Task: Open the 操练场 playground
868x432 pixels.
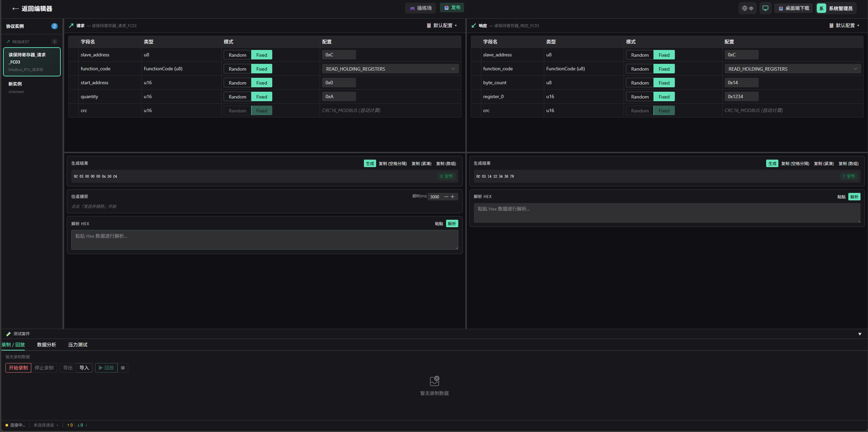Action: click(x=421, y=8)
